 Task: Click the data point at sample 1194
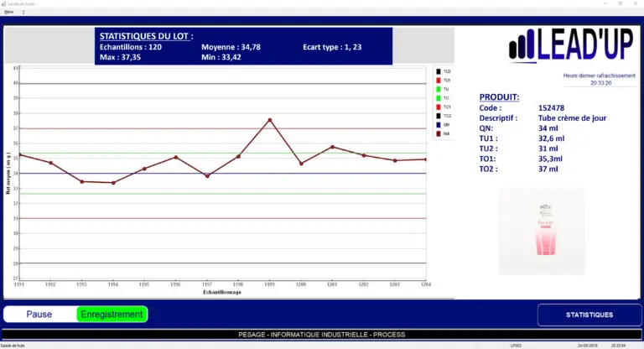click(x=113, y=183)
